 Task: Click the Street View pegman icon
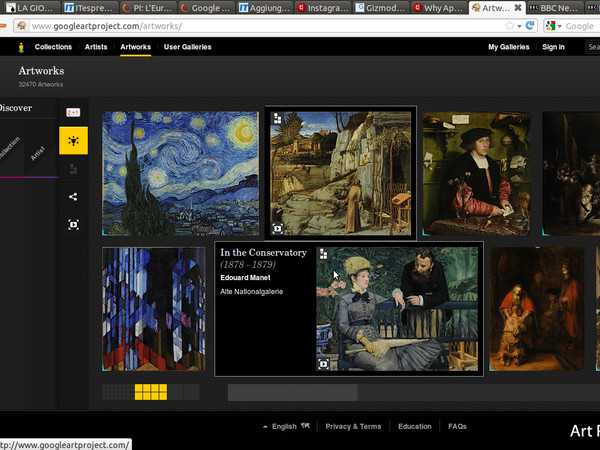(21, 47)
